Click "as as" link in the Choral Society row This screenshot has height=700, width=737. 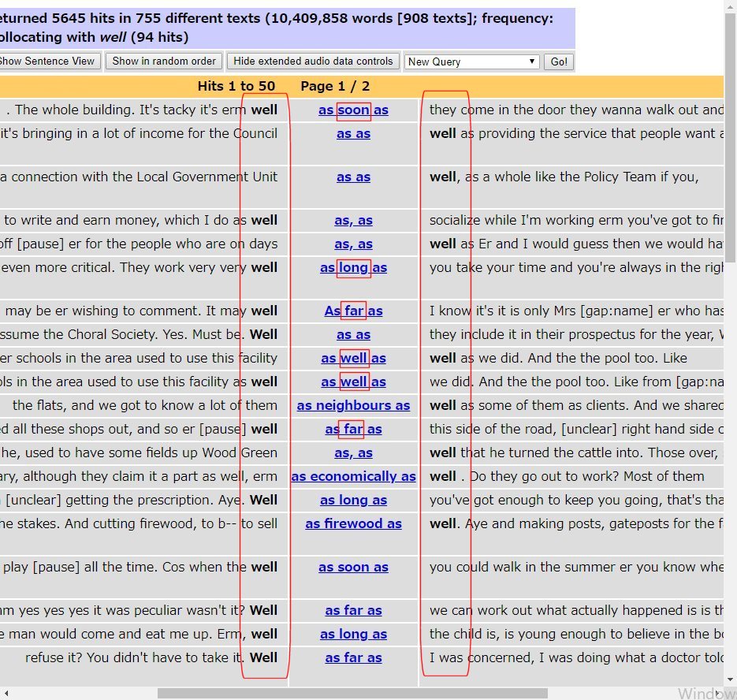click(x=353, y=335)
